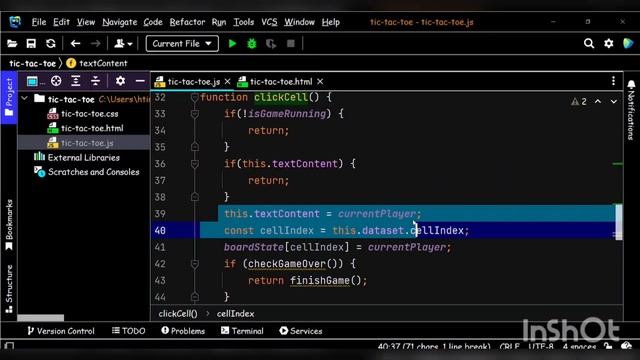Viewport: 640px width, 360px height.
Task: Run the current file with green play
Action: pyautogui.click(x=232, y=44)
